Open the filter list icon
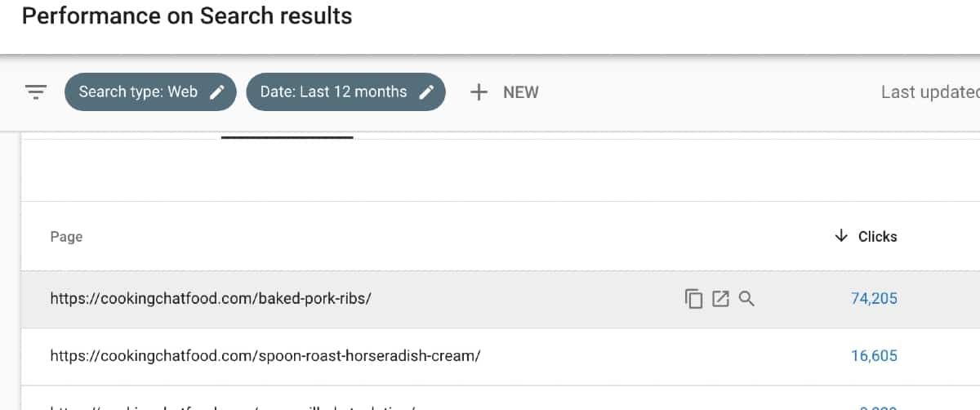Viewport: 980px width, 410px height. pyautogui.click(x=36, y=92)
